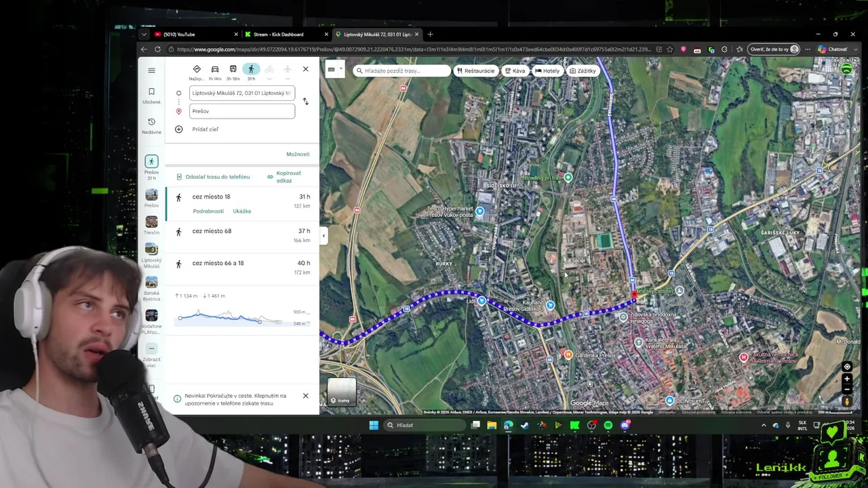
Task: Open the Trenčín recent place
Action: click(151, 226)
